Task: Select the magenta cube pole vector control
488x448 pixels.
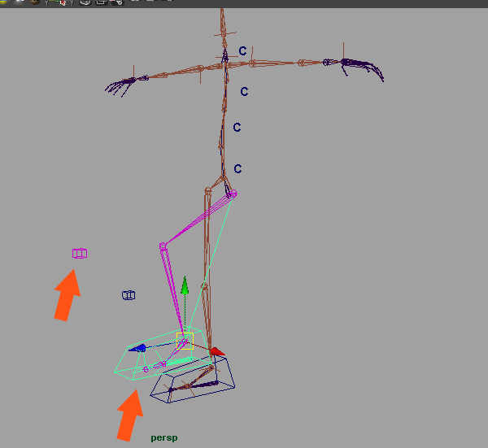Action: [x=80, y=253]
